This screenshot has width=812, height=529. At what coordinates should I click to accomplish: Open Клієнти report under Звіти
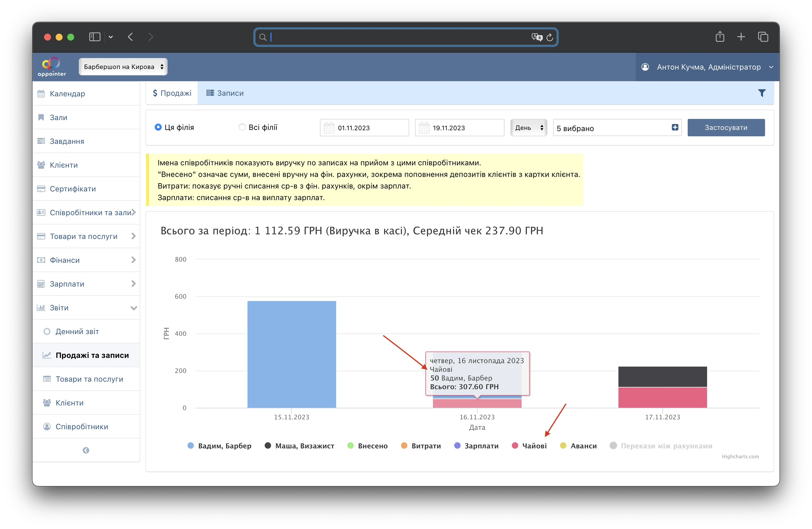pyautogui.click(x=86, y=403)
